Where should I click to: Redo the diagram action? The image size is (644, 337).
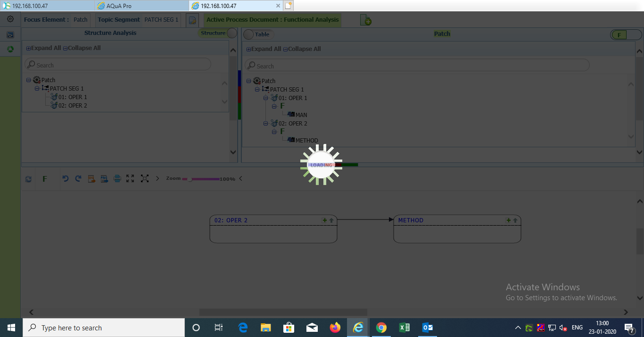pos(78,178)
